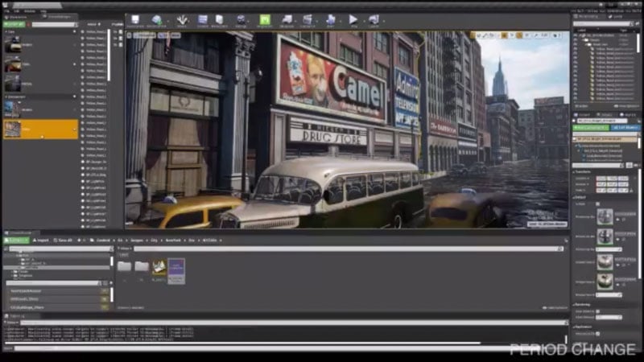Open the camera speed control in viewport
Image resolution: width=644 pixels, height=362 pixels.
(x=555, y=35)
